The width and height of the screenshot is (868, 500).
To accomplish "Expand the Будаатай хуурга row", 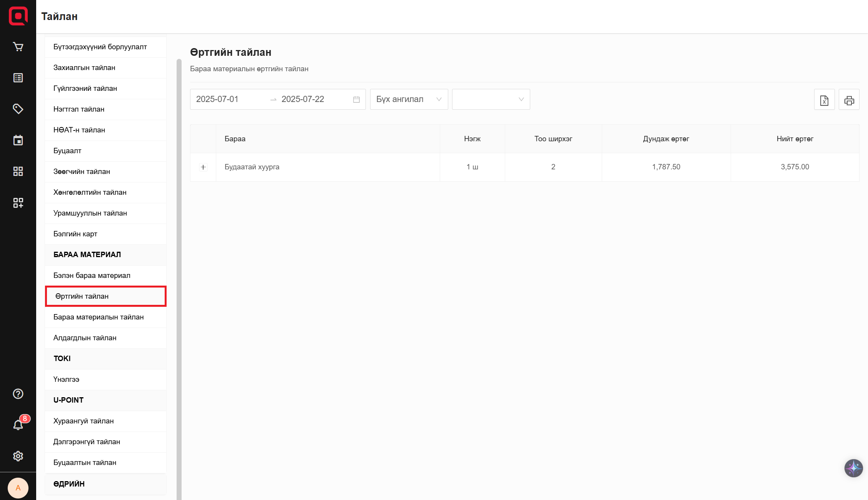I will tap(203, 167).
